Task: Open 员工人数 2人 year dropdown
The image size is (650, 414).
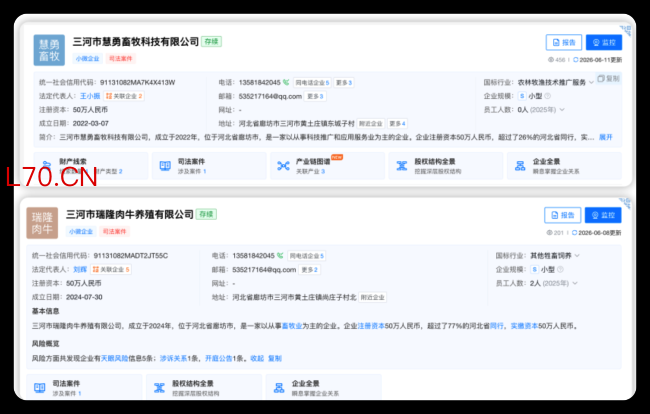Action: [x=575, y=283]
